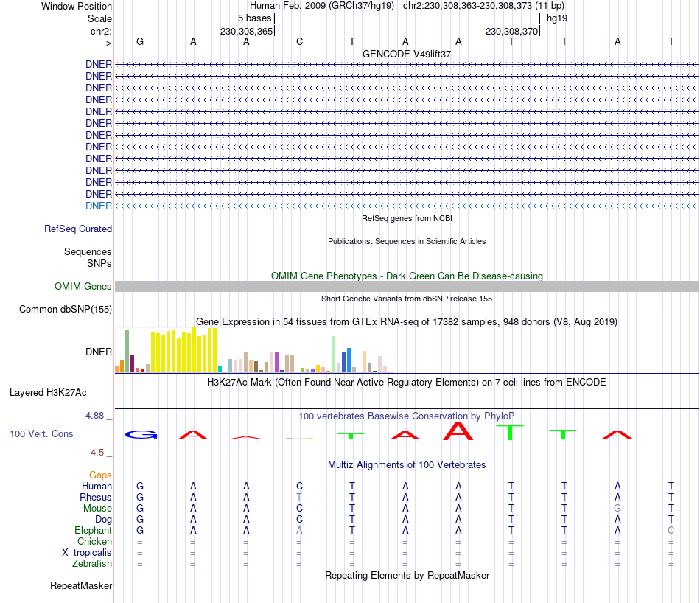Click the "Zebrafish" alignment row label
The image size is (700, 603).
92,564
